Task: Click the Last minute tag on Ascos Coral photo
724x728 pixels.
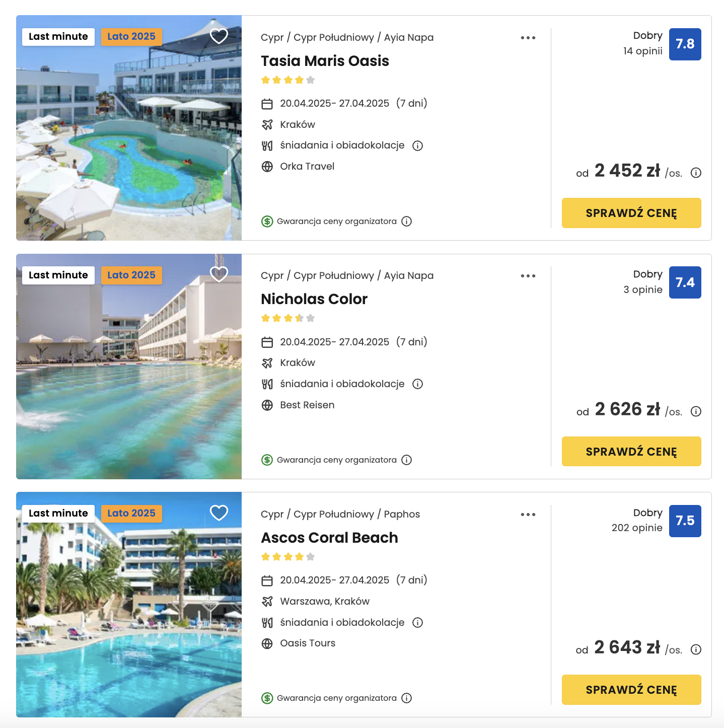Action: click(x=58, y=514)
